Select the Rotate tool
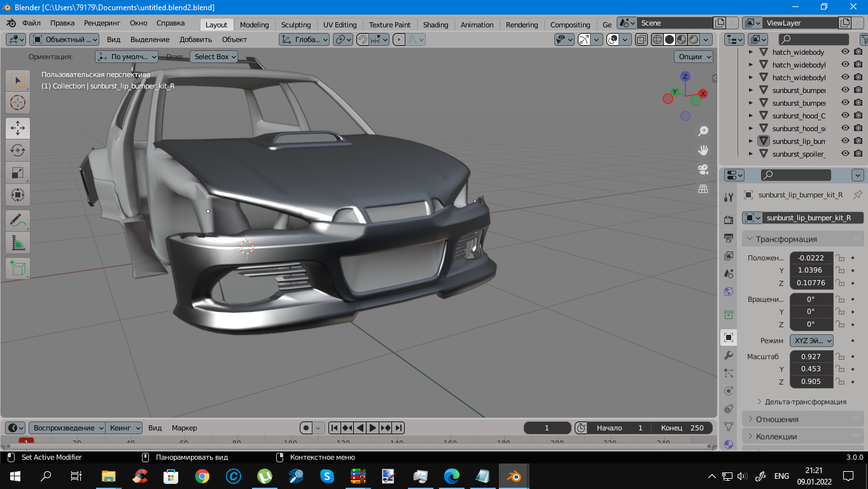The height and width of the screenshot is (489, 868). tap(18, 150)
